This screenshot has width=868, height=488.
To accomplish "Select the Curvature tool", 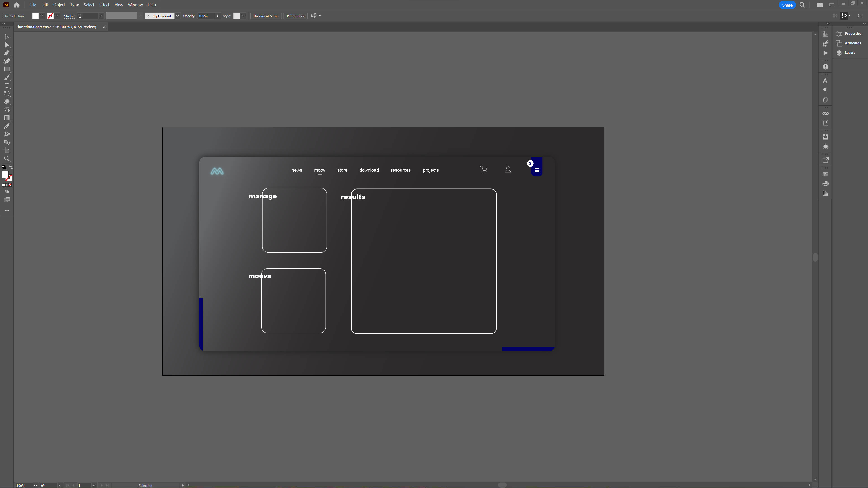I will click(7, 61).
